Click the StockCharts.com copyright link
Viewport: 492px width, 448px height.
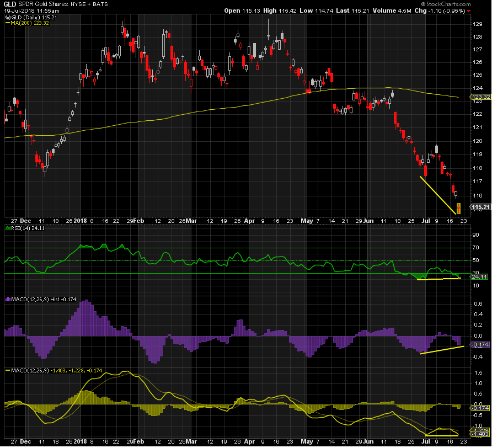point(446,4)
